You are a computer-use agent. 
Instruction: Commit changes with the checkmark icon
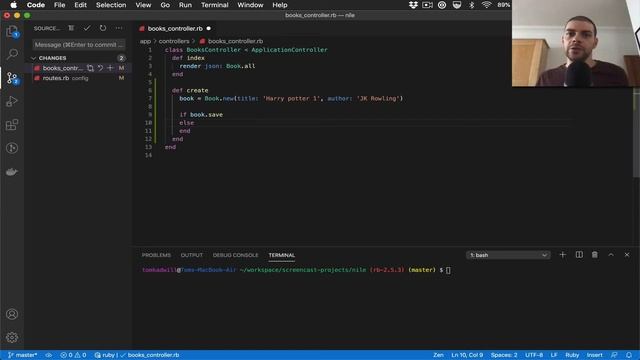tap(87, 28)
